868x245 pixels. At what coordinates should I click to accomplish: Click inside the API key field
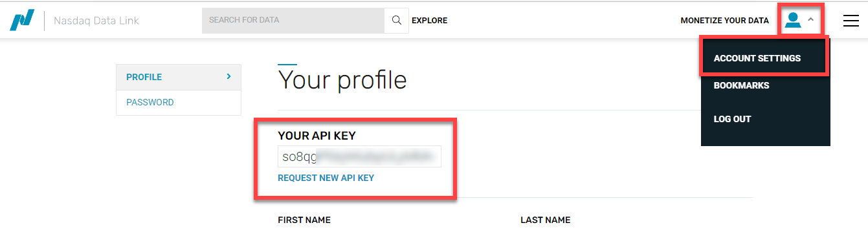pos(359,156)
